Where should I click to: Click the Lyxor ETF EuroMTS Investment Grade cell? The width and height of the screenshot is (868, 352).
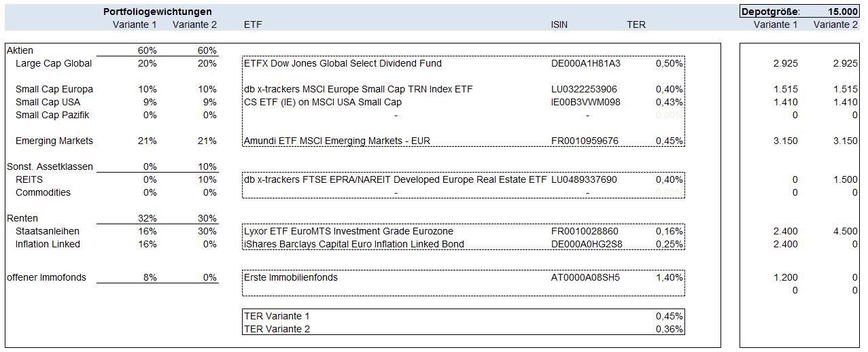point(348,231)
